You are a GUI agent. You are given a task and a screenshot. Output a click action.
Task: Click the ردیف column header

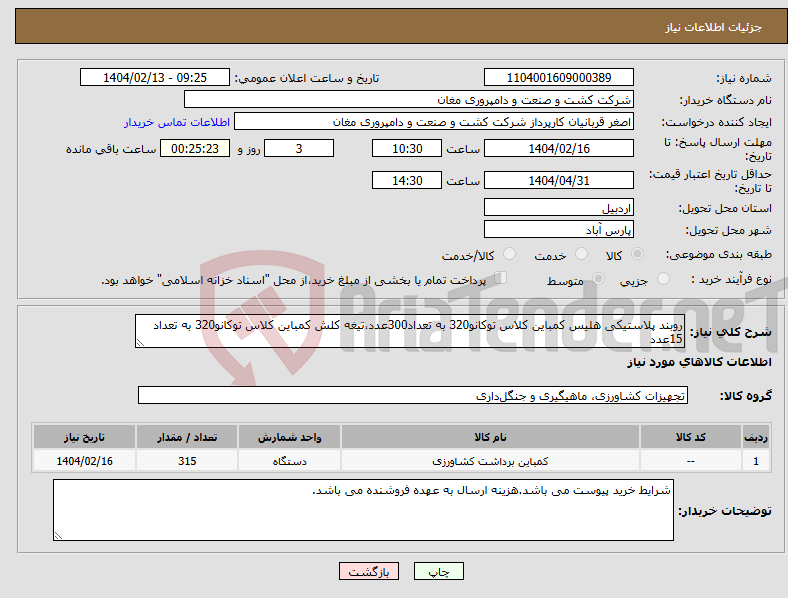pos(756,437)
